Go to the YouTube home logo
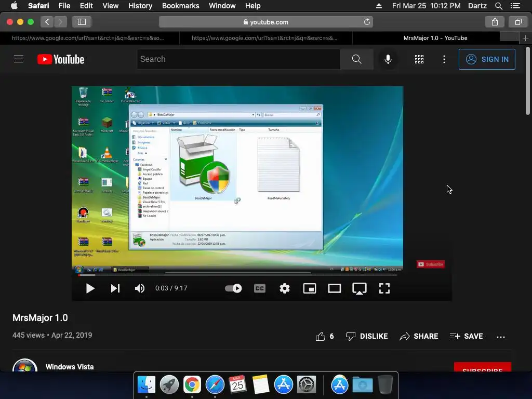 point(61,59)
